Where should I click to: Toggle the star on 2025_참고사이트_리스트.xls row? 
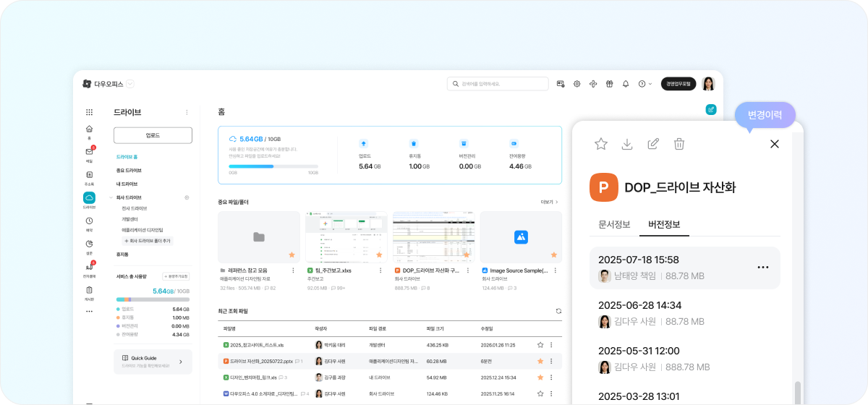[x=540, y=345]
